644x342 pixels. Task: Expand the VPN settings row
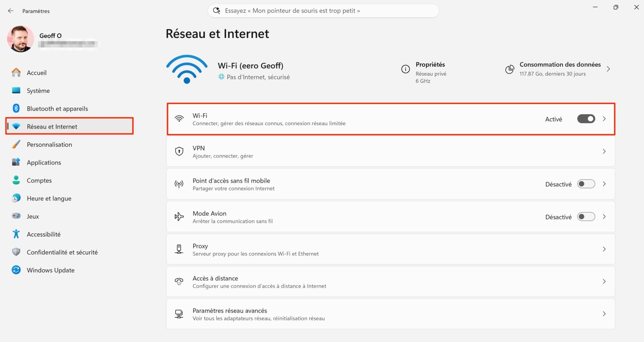point(604,151)
